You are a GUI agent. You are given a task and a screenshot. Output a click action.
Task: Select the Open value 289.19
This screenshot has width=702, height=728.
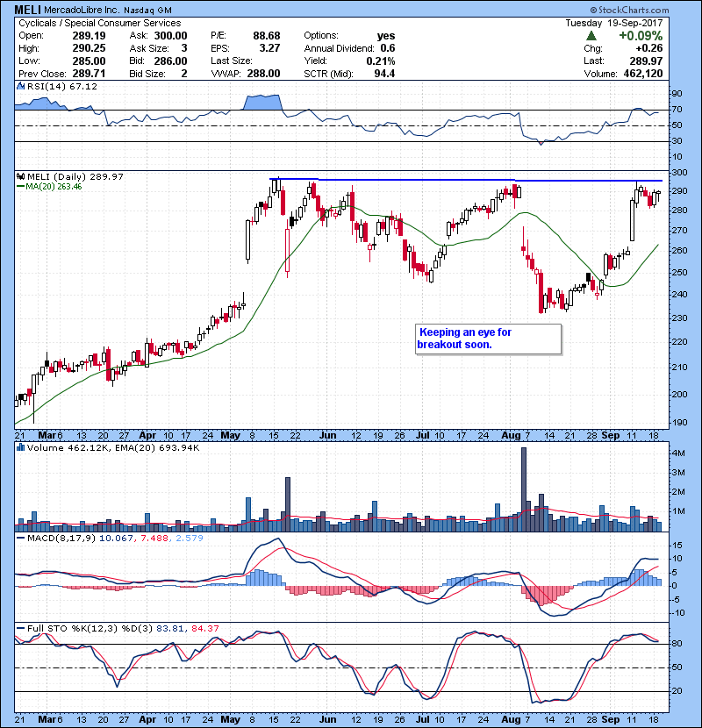click(x=89, y=36)
